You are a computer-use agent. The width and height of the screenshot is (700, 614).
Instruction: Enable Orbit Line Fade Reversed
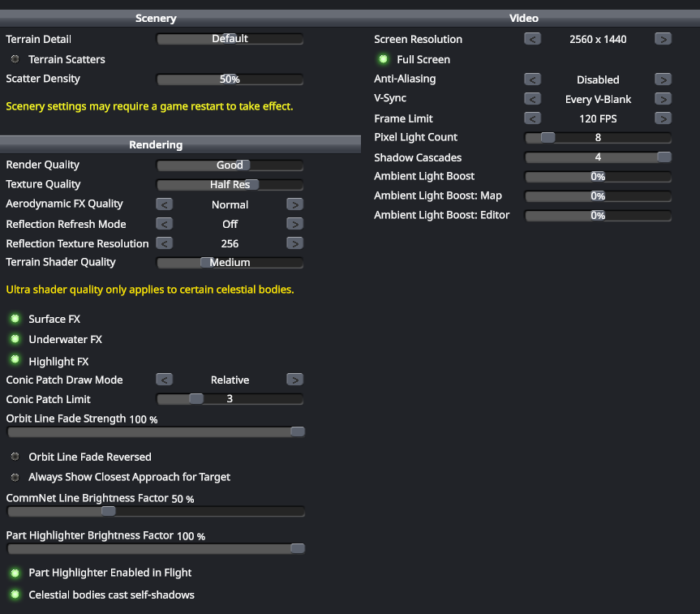pos(15,457)
